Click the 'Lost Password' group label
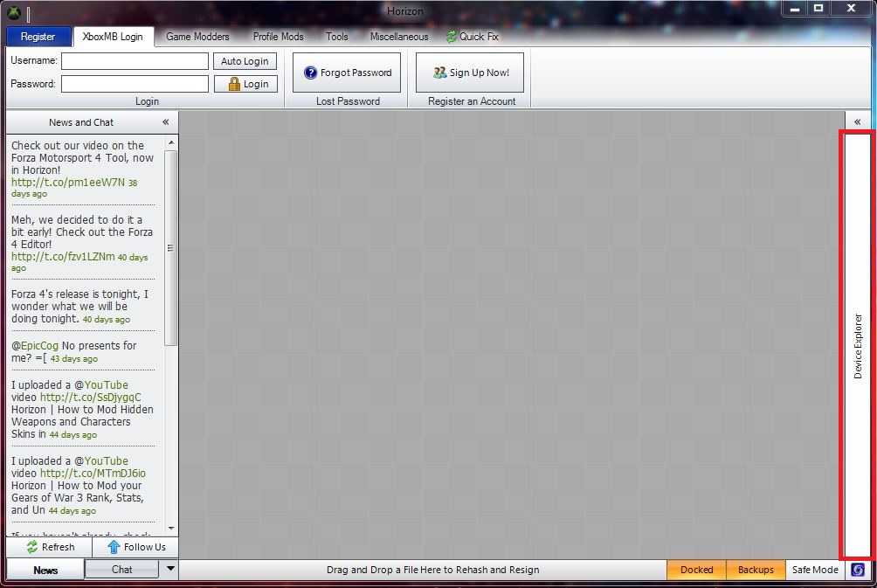 [348, 101]
